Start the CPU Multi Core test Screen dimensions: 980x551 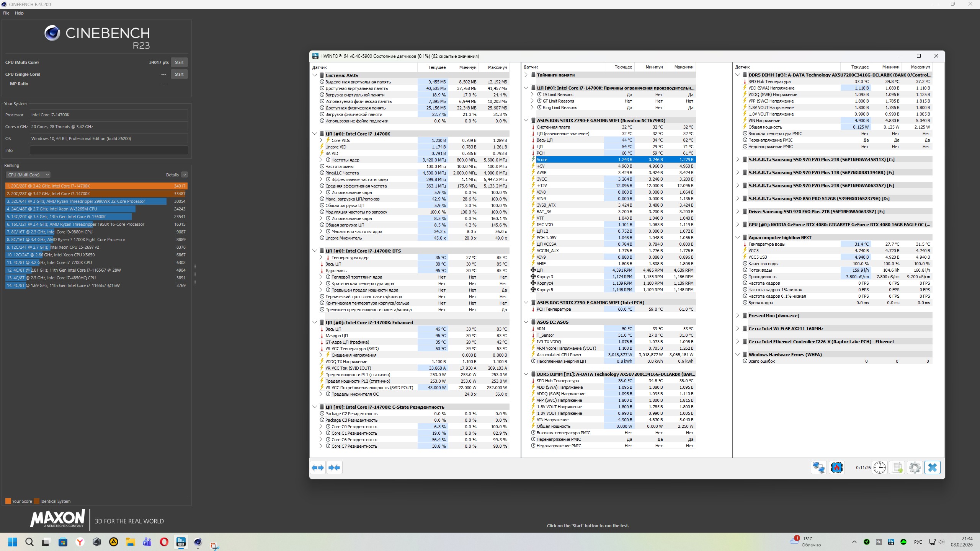[179, 62]
